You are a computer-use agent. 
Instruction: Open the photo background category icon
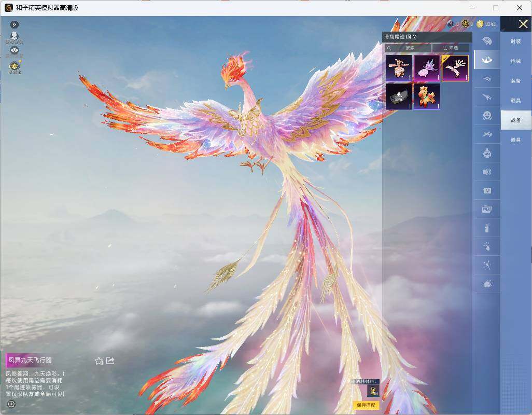click(x=487, y=209)
